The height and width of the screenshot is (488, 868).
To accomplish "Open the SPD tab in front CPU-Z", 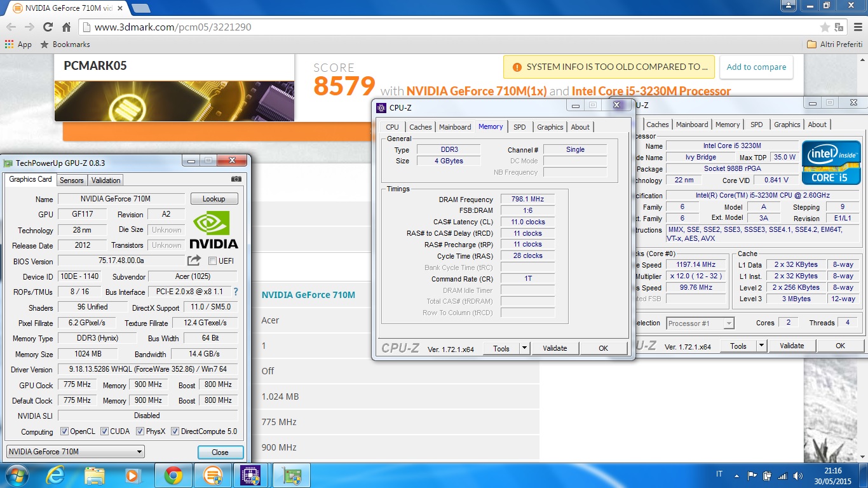I will pyautogui.click(x=520, y=127).
